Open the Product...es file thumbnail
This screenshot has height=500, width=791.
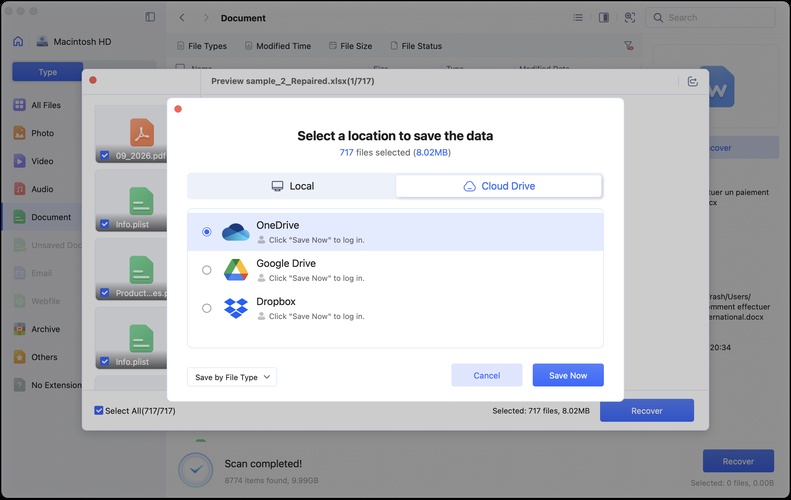(x=131, y=271)
